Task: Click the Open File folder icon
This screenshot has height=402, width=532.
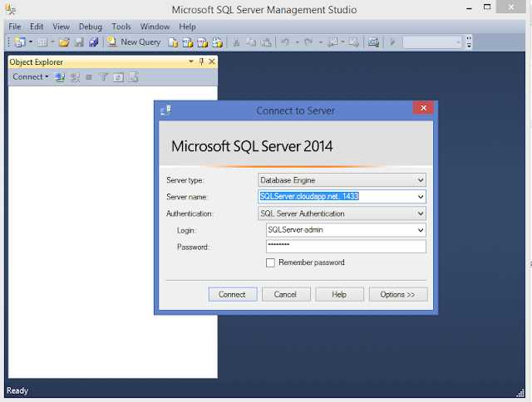Action: click(x=64, y=42)
